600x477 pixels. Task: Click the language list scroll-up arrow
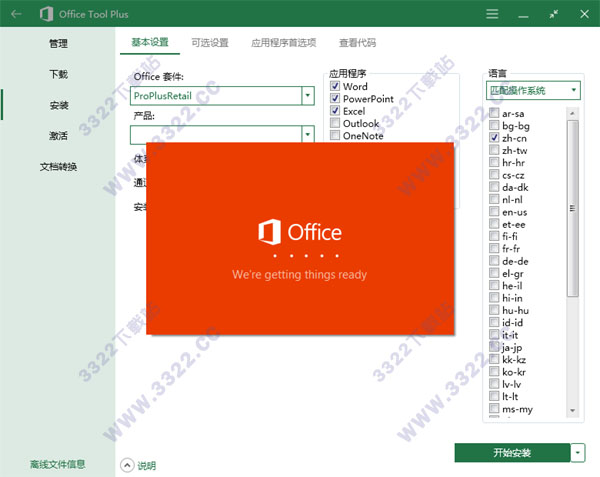(572, 113)
